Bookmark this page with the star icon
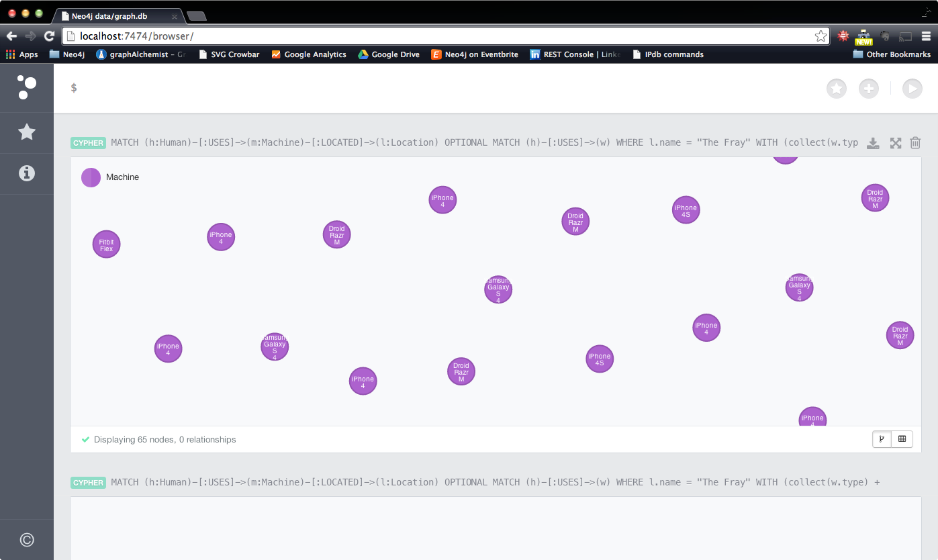Viewport: 938px width, 560px height. click(x=820, y=36)
